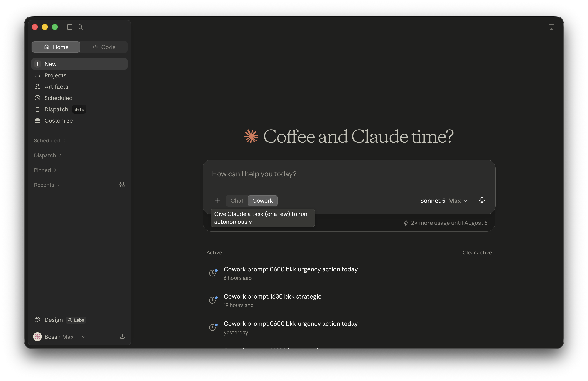Click the Clear active link
The width and height of the screenshot is (588, 381).
477,252
